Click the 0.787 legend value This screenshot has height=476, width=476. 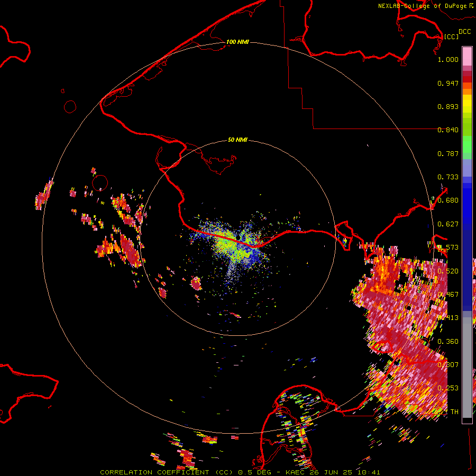(x=448, y=153)
